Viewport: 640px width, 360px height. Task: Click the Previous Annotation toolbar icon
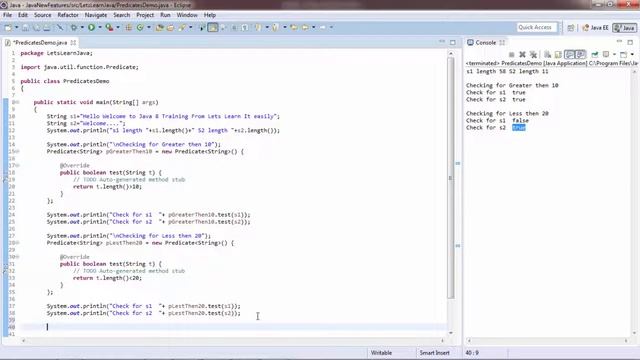pos(276,27)
